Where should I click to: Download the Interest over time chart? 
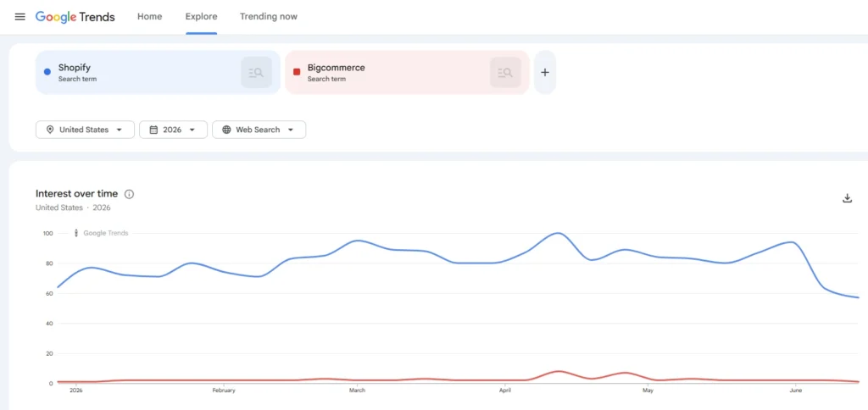(x=847, y=198)
